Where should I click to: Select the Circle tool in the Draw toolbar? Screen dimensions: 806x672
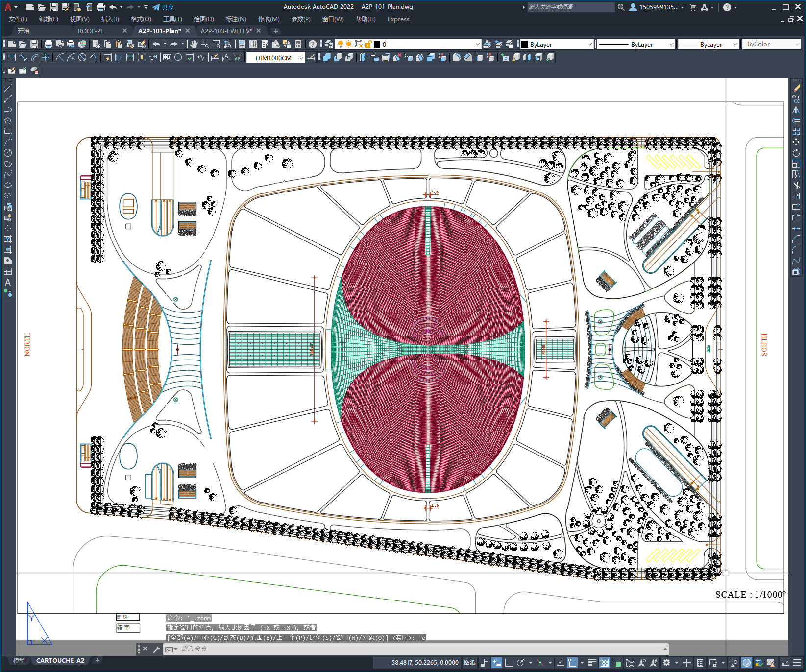(8, 153)
